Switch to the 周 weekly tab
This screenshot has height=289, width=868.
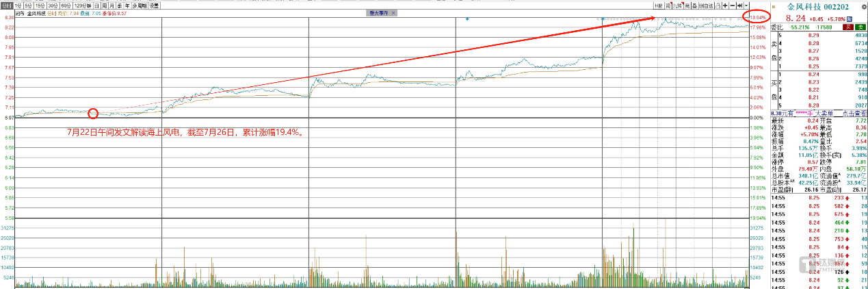coord(104,5)
